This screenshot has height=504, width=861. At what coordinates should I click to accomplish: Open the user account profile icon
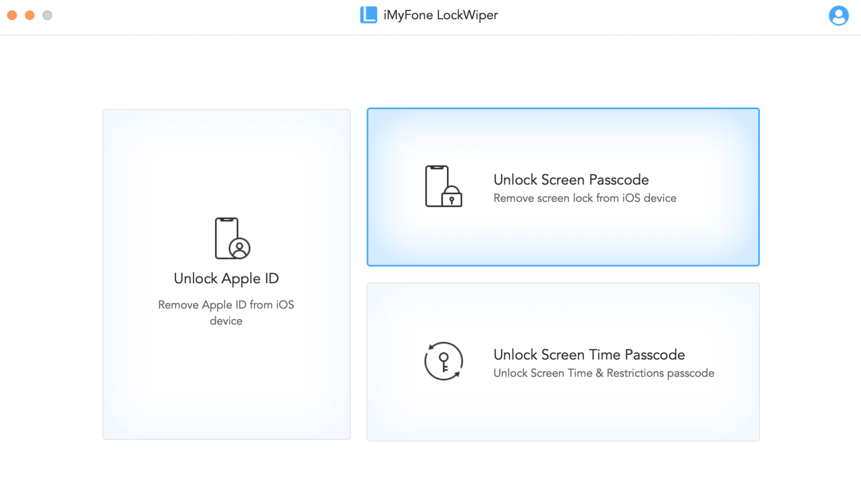pyautogui.click(x=838, y=16)
